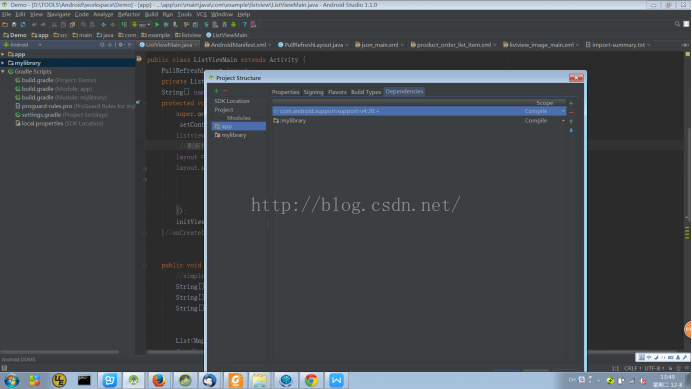
Task: Open the Build menu
Action: pyautogui.click(x=151, y=14)
